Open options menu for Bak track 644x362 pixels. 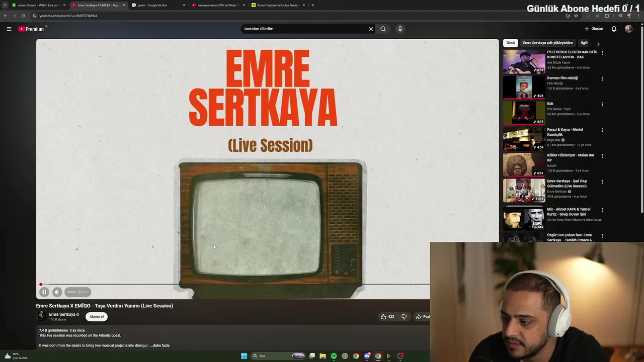point(602,105)
